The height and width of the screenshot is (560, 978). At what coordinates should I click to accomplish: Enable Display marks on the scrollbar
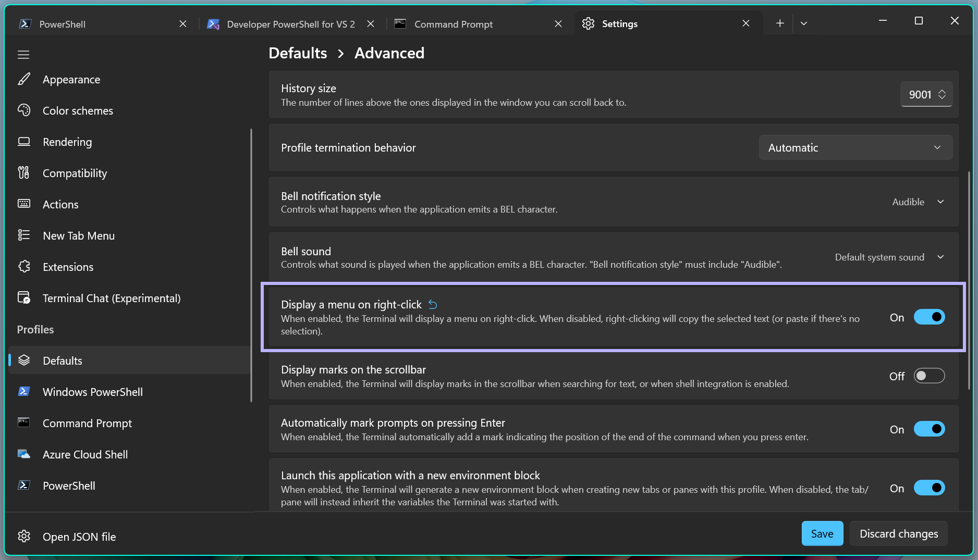click(929, 376)
